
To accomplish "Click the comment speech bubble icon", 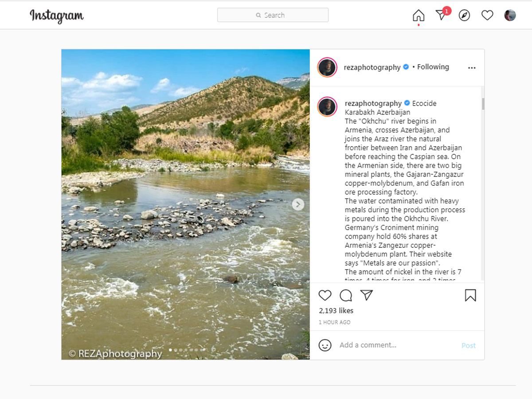I will [346, 295].
